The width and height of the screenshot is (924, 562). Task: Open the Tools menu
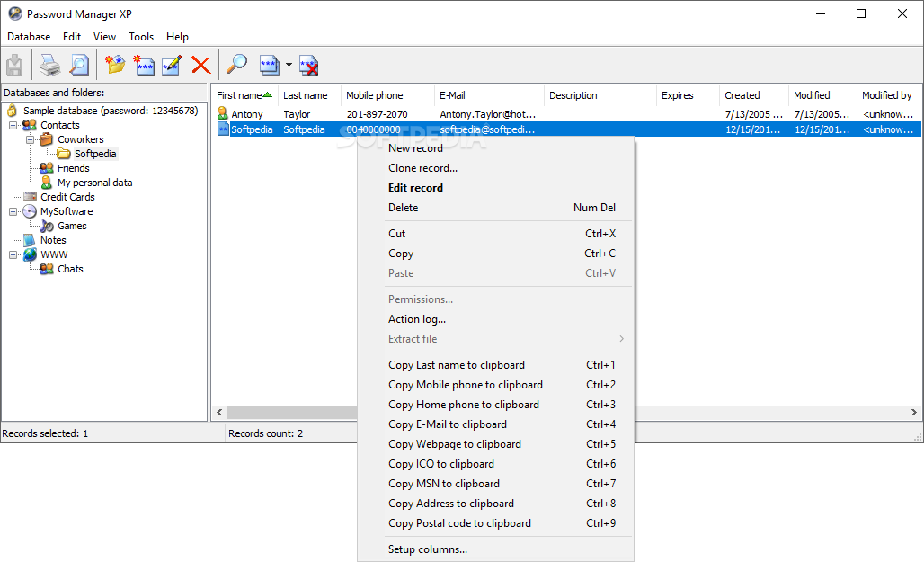click(141, 37)
